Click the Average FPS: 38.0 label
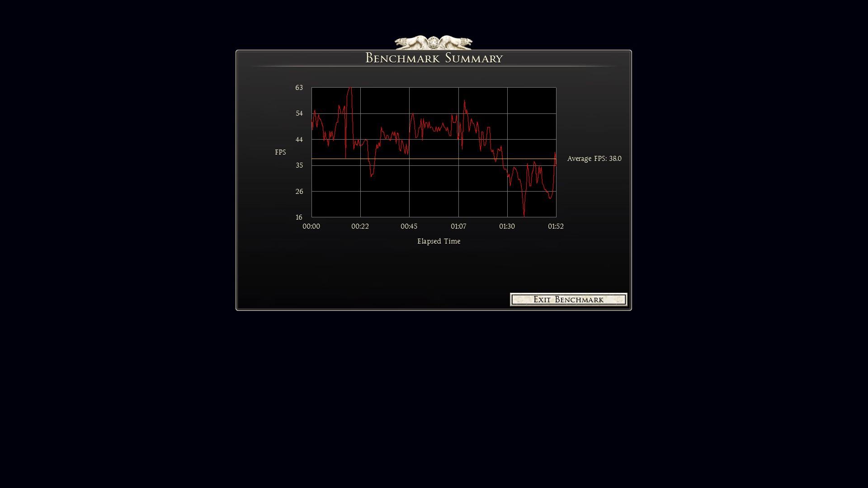This screenshot has height=488, width=868. point(594,159)
